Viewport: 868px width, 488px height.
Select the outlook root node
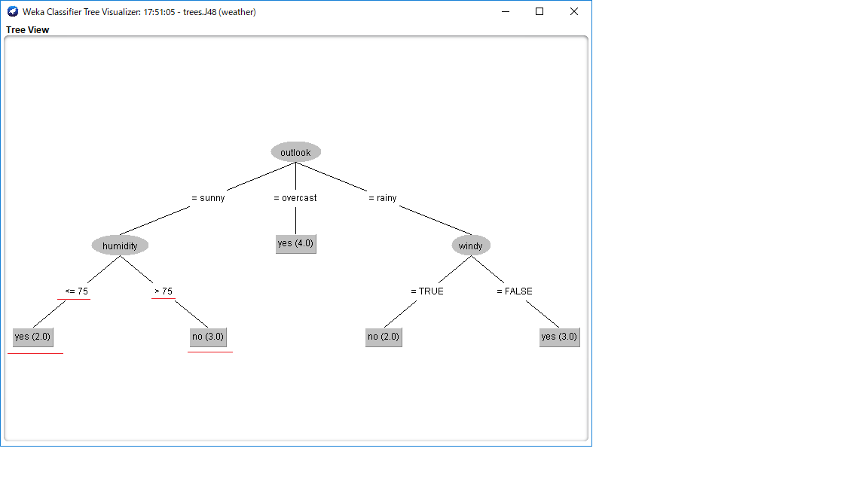295,152
